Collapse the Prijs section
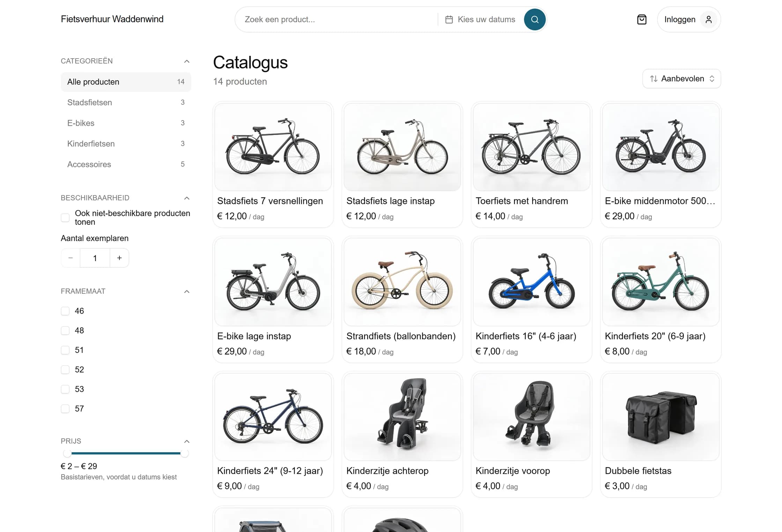The height and width of the screenshot is (532, 782). (x=187, y=442)
